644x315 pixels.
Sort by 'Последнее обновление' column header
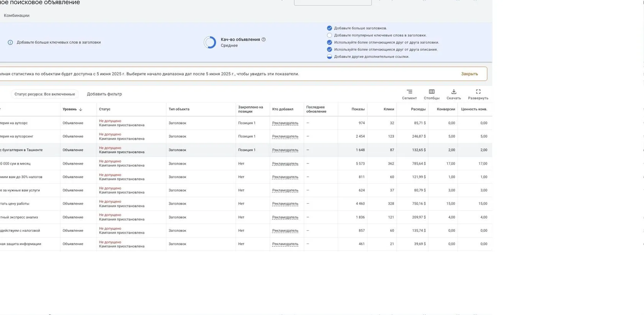tap(316, 109)
